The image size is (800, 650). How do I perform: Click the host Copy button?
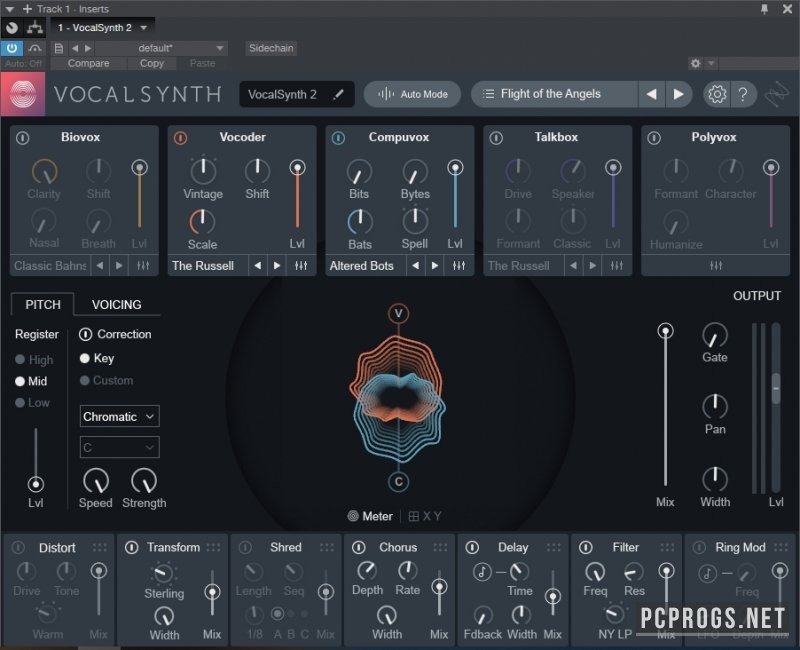tap(152, 63)
